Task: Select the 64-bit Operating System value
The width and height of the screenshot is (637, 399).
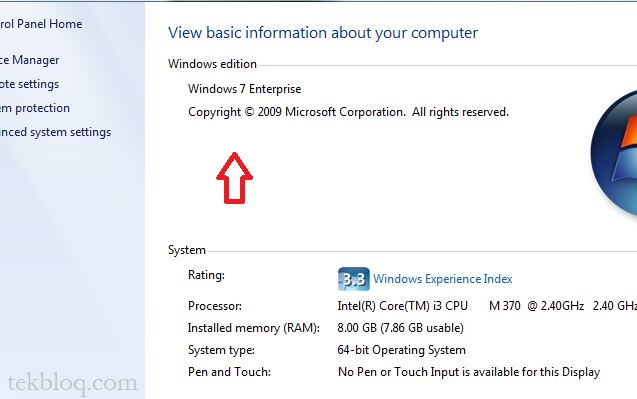Action: pyautogui.click(x=401, y=350)
